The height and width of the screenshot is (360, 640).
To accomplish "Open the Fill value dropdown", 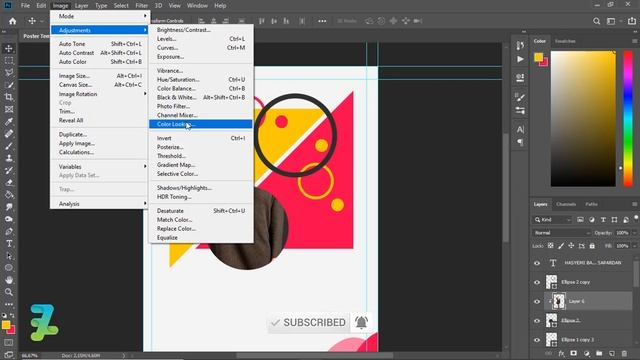I will tap(634, 246).
